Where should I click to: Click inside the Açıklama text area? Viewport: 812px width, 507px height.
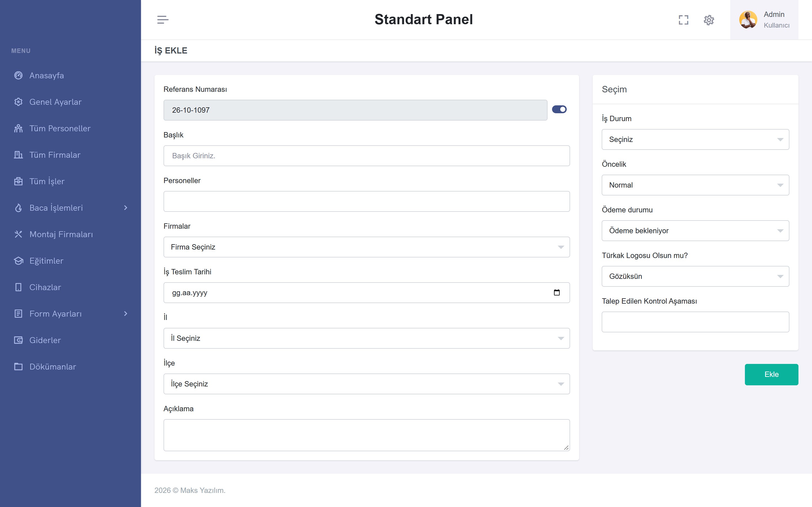pyautogui.click(x=367, y=435)
